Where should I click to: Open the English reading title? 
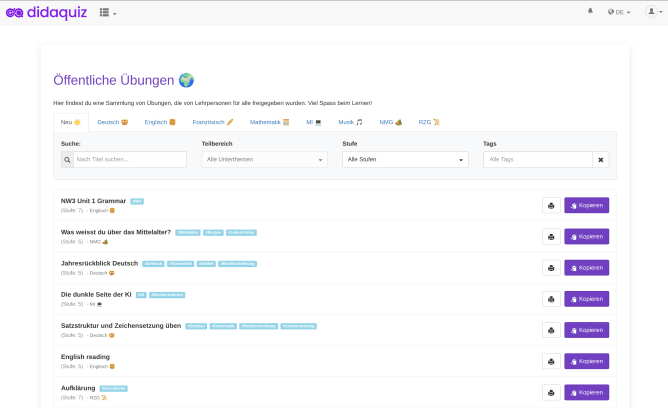(85, 357)
